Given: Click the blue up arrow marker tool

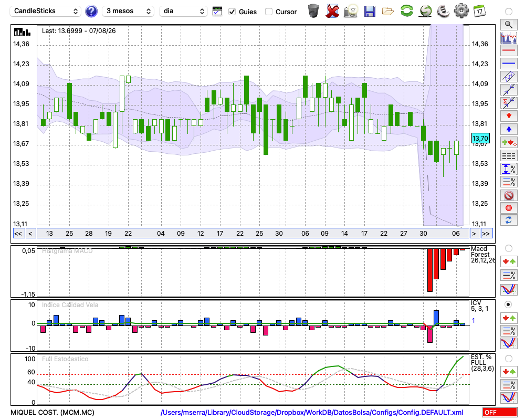Looking at the screenshot, I should 509,129.
